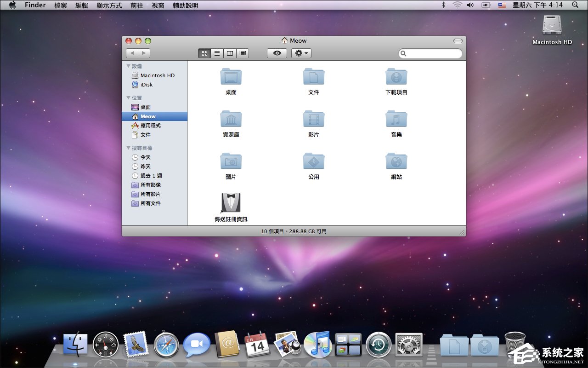Click inside the Finder search field

click(x=430, y=53)
